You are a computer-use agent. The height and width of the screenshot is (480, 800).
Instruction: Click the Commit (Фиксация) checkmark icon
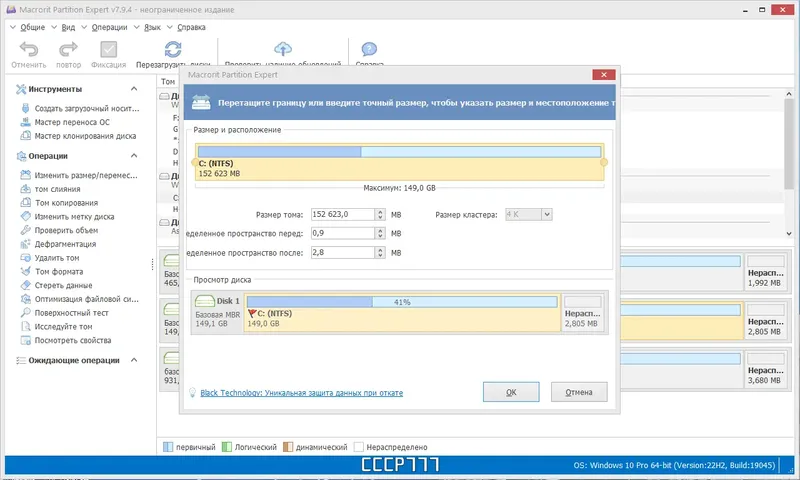coord(108,49)
